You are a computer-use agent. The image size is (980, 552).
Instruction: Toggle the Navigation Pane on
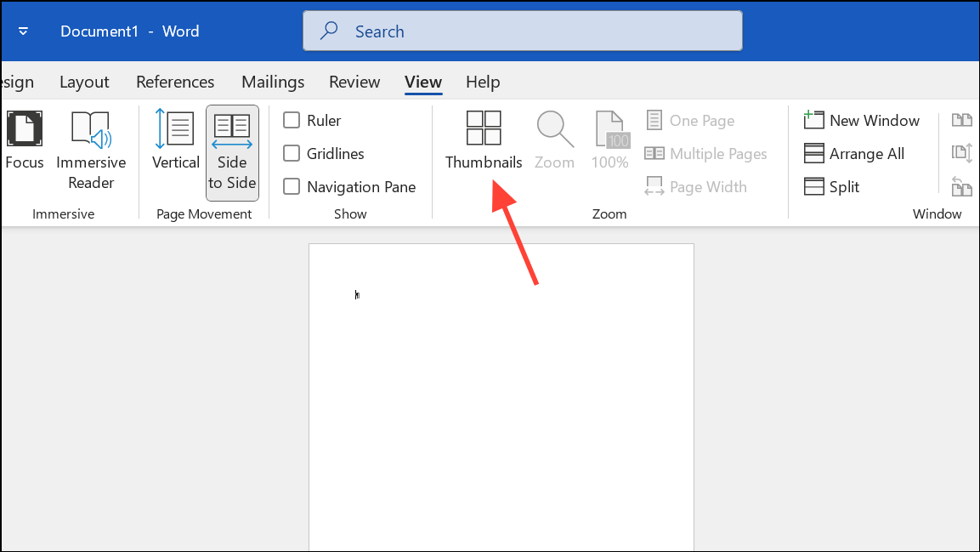pos(292,186)
